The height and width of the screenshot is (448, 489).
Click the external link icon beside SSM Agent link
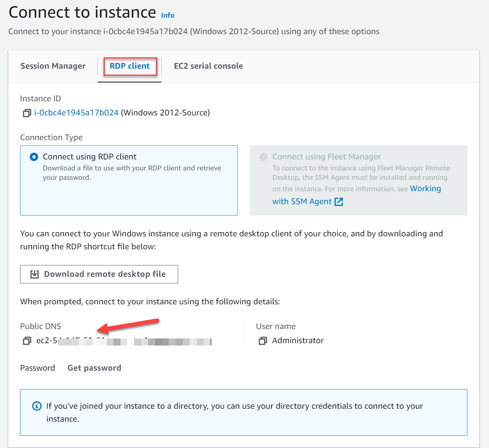[339, 201]
